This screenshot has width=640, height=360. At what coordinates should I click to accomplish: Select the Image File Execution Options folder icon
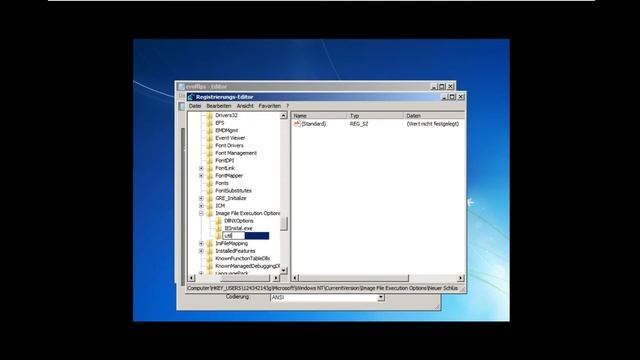coord(209,213)
